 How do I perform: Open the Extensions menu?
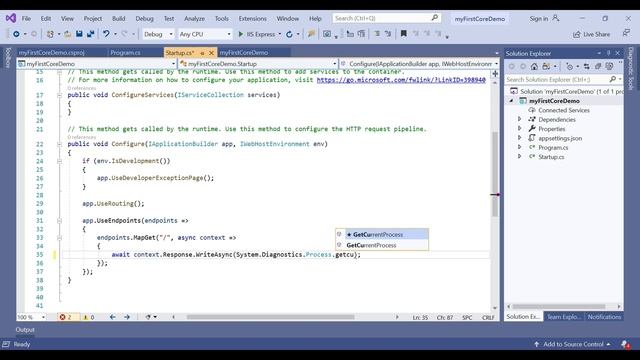tap(253, 19)
